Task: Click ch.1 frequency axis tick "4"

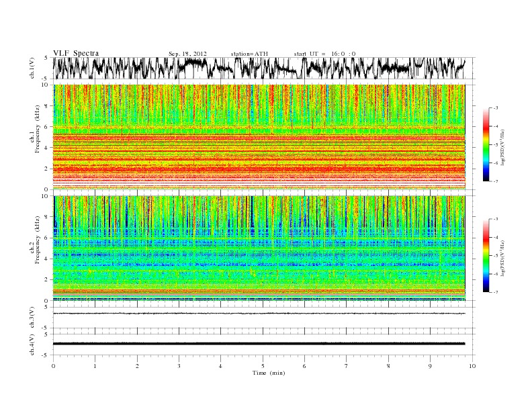Action: point(46,148)
